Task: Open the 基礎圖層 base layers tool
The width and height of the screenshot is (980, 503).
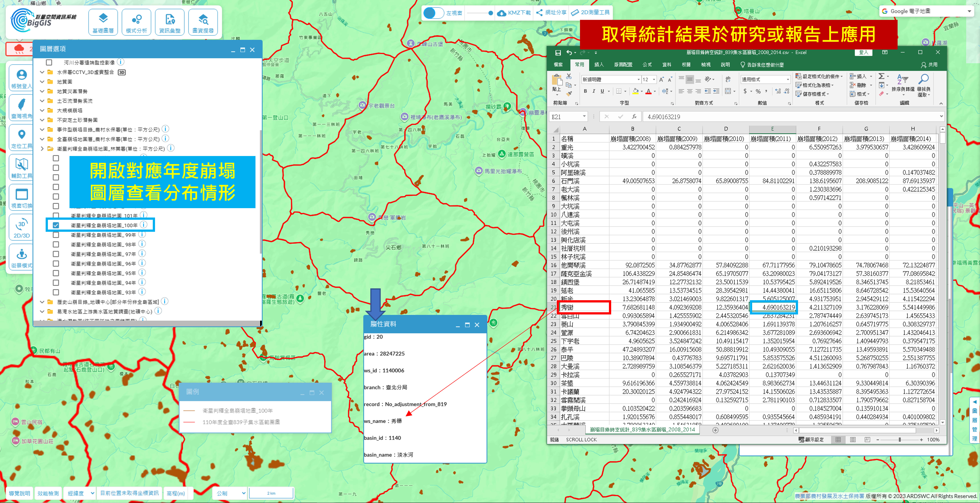Action: pos(103,23)
